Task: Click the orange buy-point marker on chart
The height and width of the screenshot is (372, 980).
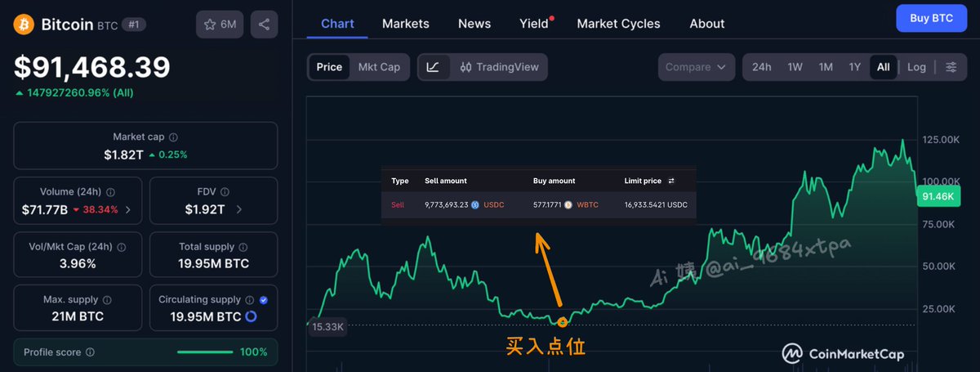Action: pyautogui.click(x=562, y=322)
